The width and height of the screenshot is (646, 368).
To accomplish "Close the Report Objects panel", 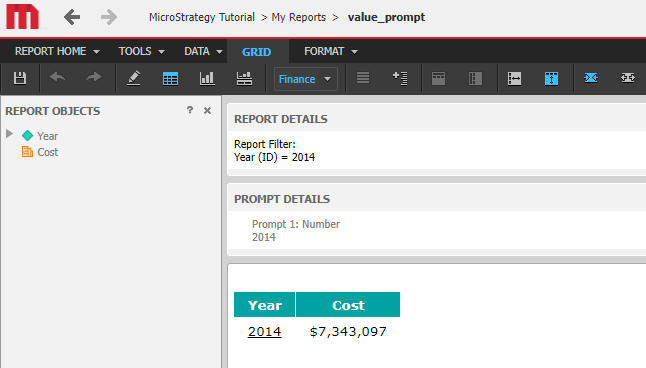I will (207, 110).
